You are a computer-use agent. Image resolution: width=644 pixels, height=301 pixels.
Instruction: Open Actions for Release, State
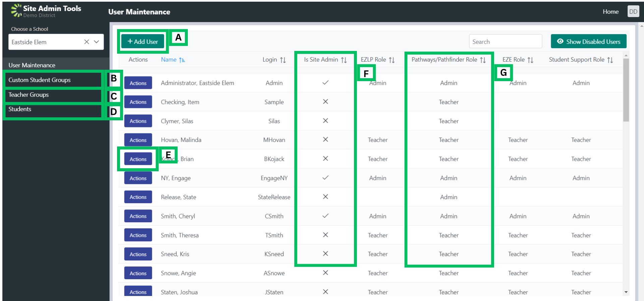click(x=138, y=197)
